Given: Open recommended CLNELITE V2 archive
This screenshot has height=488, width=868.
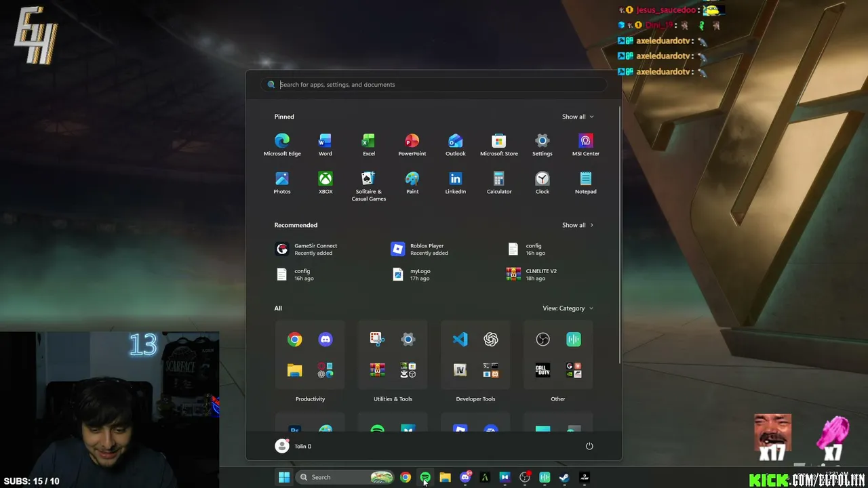Looking at the screenshot, I should point(532,274).
